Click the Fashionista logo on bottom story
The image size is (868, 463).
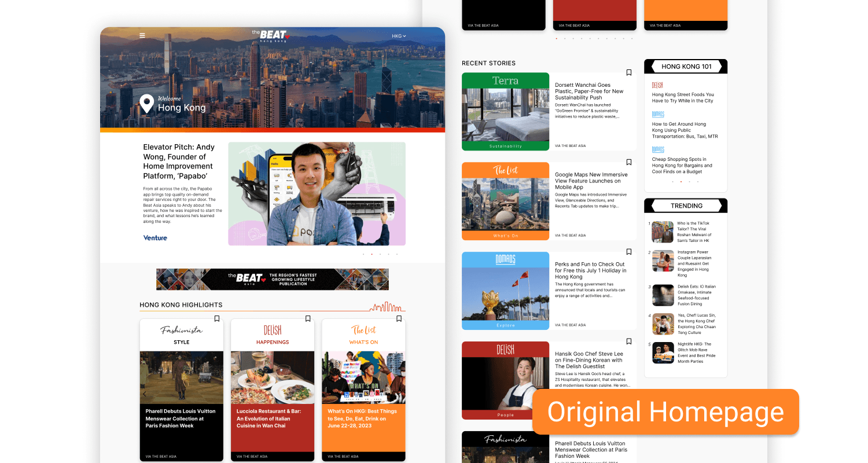tap(505, 439)
